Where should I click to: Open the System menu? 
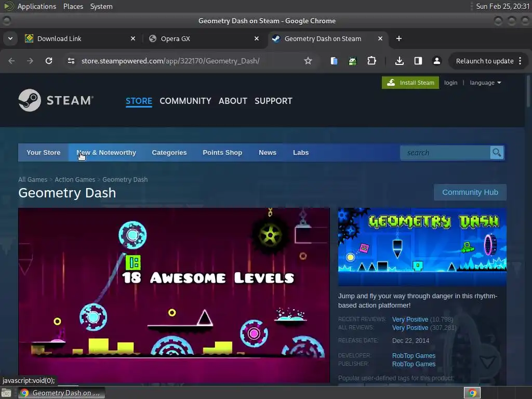tap(101, 6)
